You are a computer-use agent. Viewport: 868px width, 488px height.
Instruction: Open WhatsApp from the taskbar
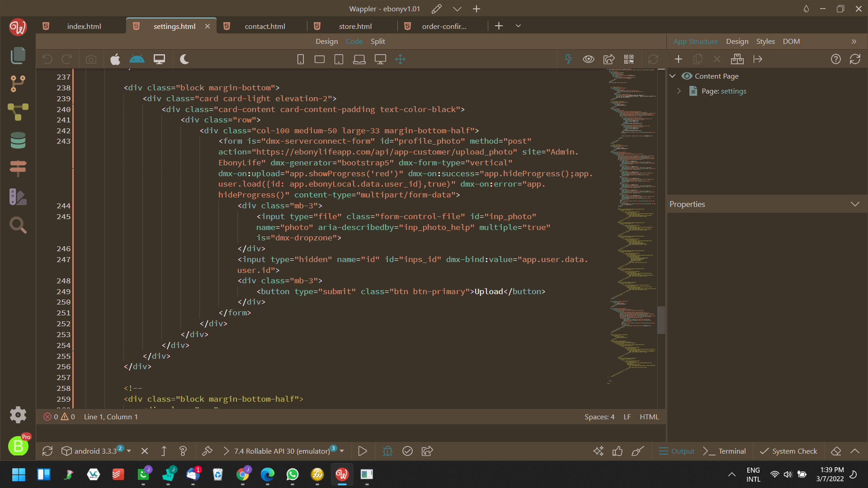pos(292,474)
